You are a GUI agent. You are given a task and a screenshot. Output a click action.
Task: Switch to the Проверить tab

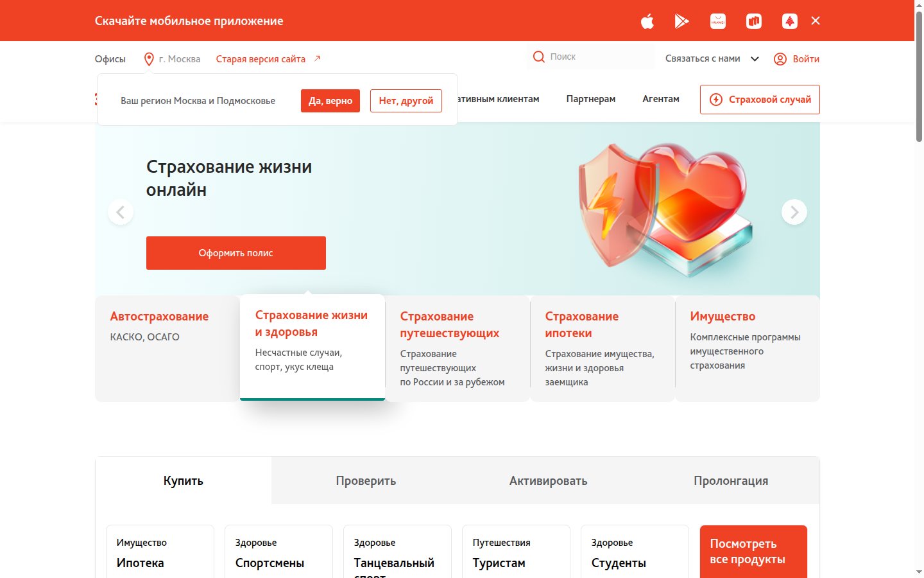(x=366, y=481)
